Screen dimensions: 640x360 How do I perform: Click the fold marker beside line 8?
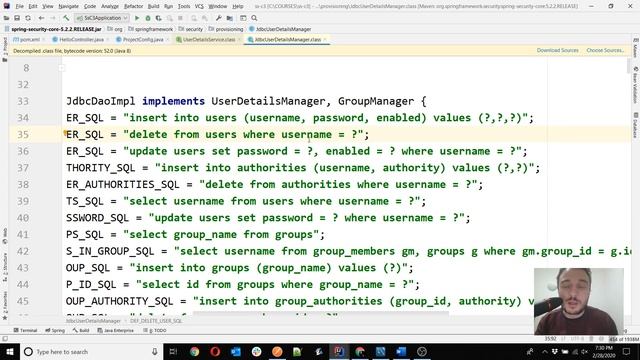click(61, 68)
